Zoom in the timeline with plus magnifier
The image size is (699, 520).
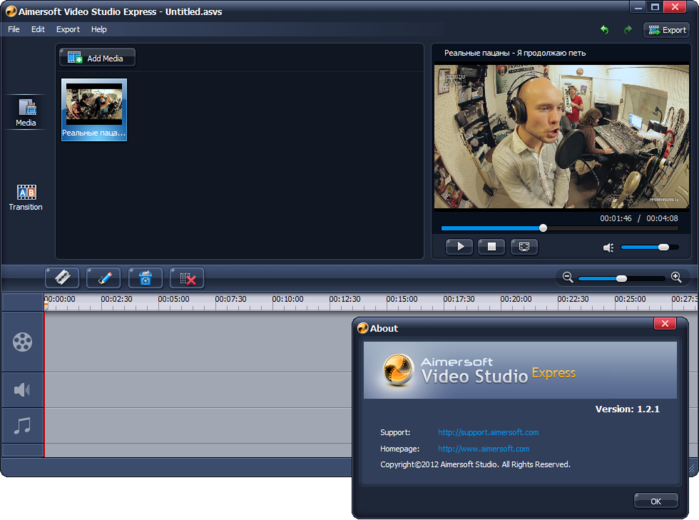pyautogui.click(x=676, y=277)
